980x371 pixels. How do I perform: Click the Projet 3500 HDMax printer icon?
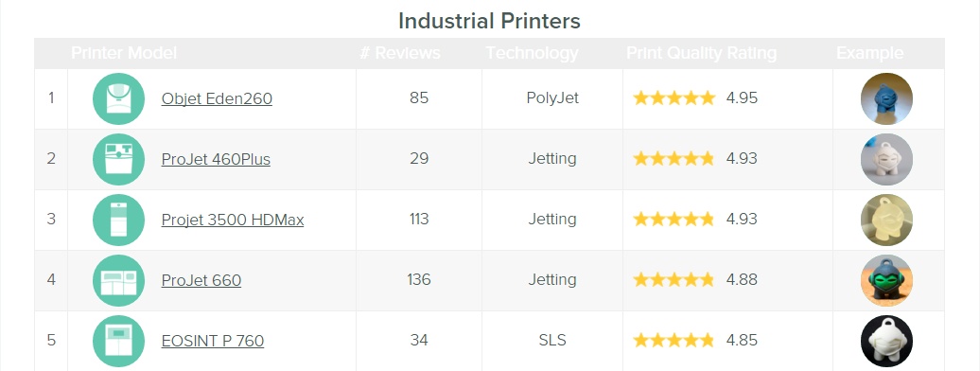click(x=119, y=220)
